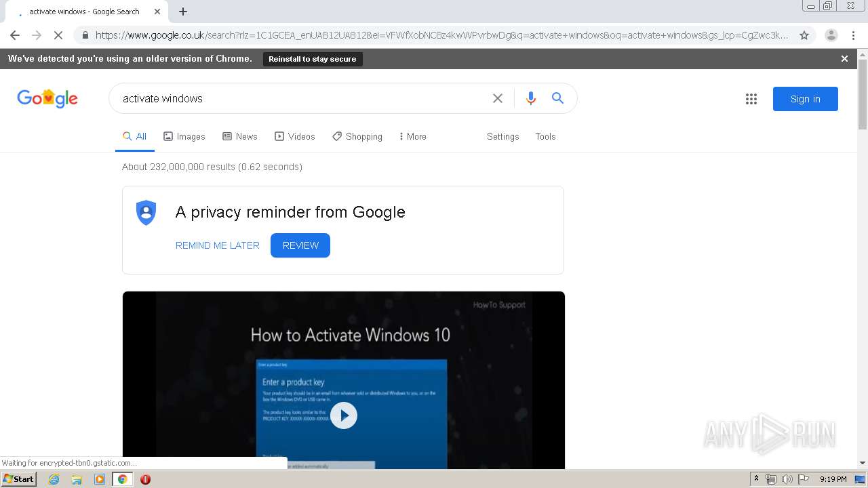Open the network tray icon
Screen dimensions: 868x488
pyautogui.click(x=771, y=479)
